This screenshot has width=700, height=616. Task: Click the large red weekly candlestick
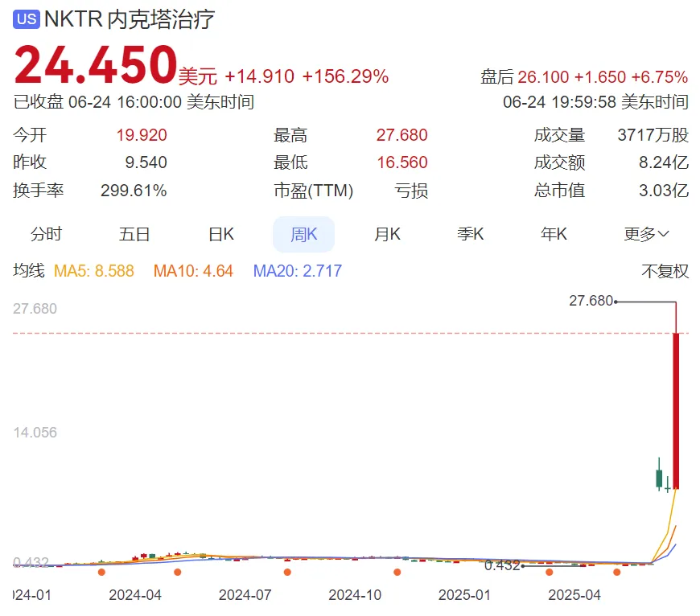pos(677,410)
